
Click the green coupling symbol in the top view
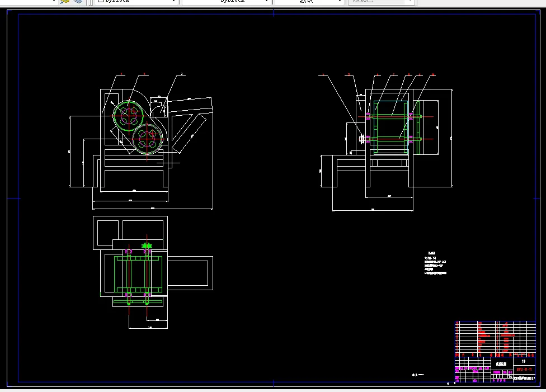[x=147, y=246]
